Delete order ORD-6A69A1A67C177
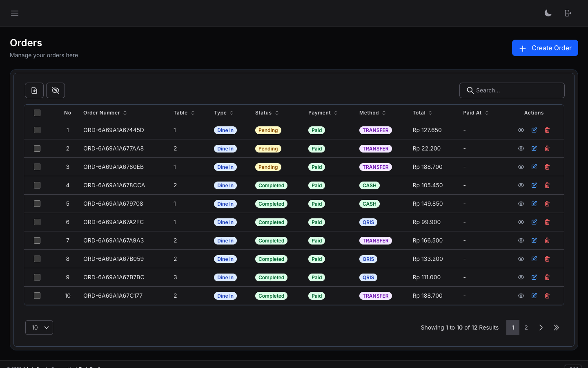588x368 pixels. [x=547, y=296]
